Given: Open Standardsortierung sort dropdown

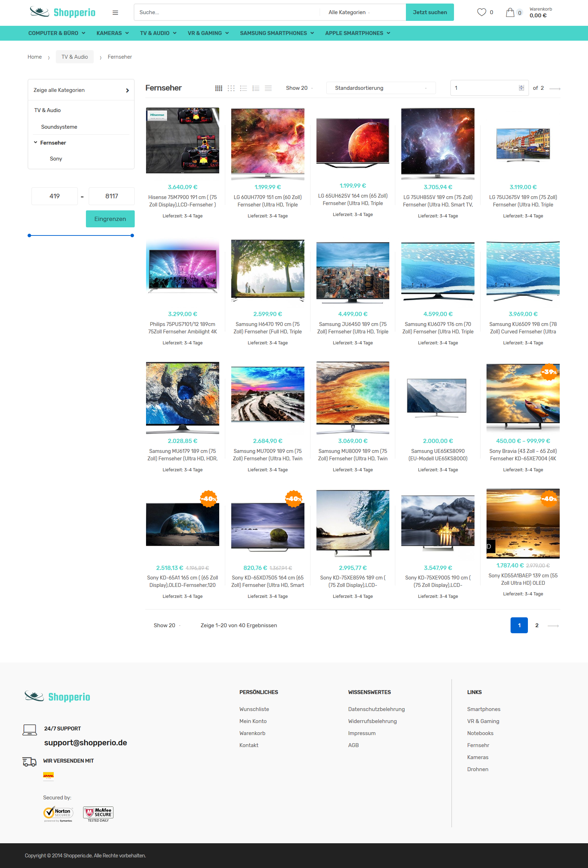Looking at the screenshot, I should click(x=381, y=88).
